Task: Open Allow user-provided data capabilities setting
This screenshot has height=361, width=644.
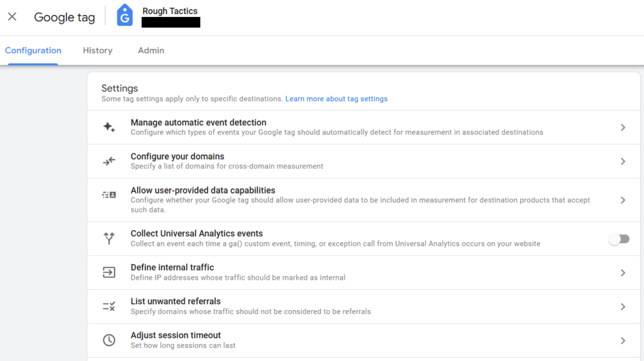Action: [x=364, y=200]
